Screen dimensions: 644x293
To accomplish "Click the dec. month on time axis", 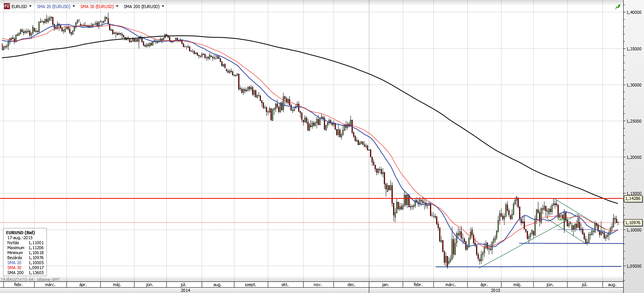I will tap(351, 285).
